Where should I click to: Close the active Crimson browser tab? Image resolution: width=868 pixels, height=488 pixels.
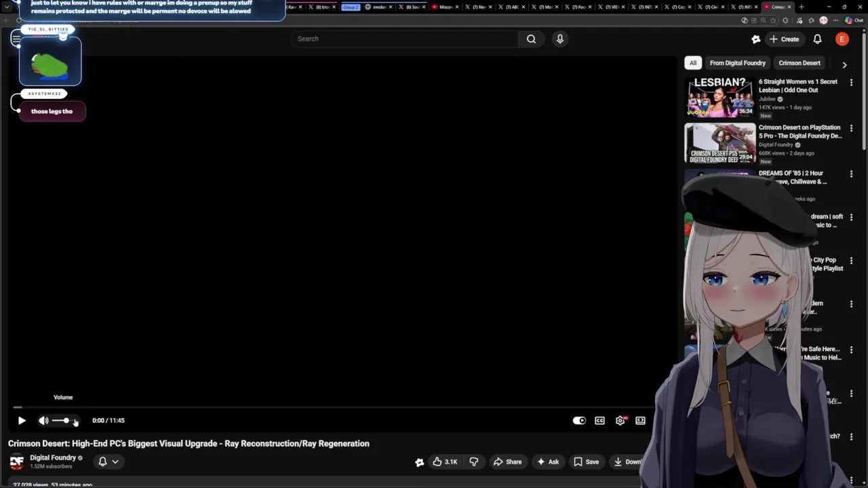[789, 7]
